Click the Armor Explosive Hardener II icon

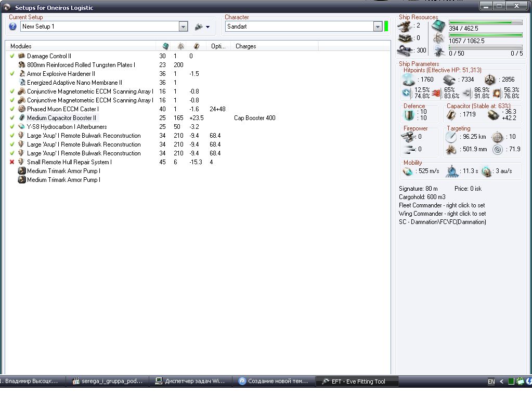pyautogui.click(x=22, y=74)
